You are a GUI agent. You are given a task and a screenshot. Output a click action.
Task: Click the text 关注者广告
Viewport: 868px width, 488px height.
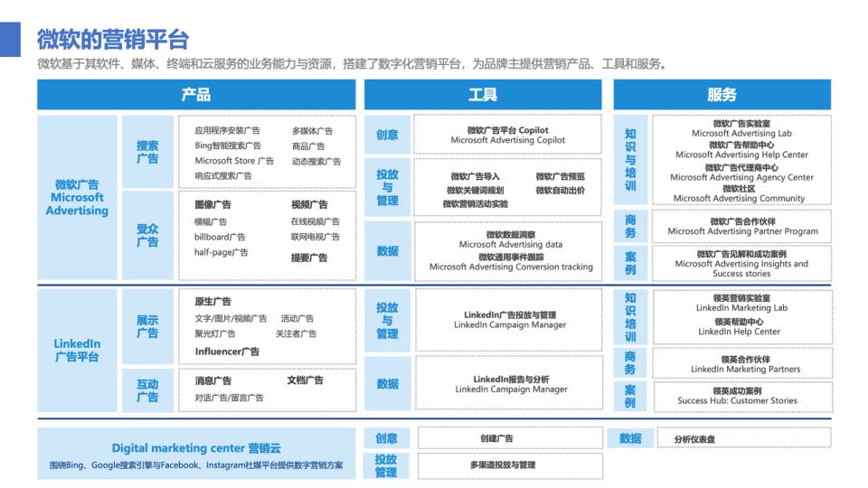(297, 333)
